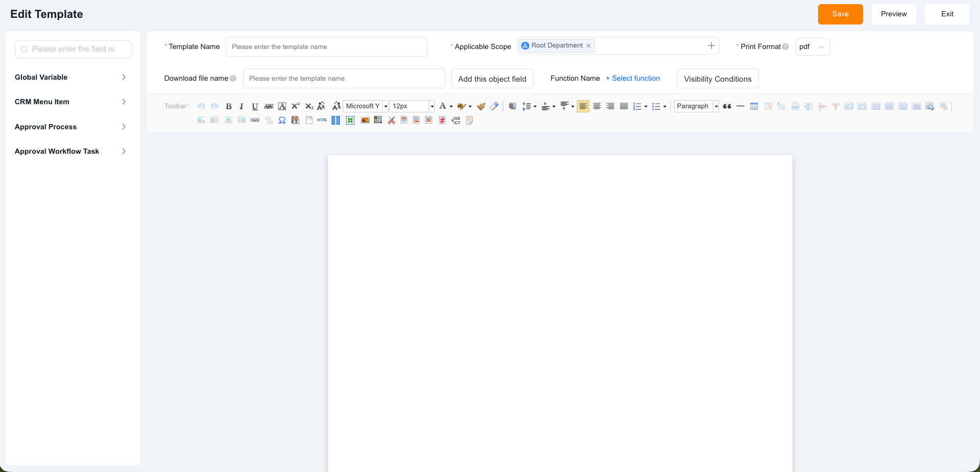Toggle underline formatting
The image size is (980, 472).
(x=255, y=106)
